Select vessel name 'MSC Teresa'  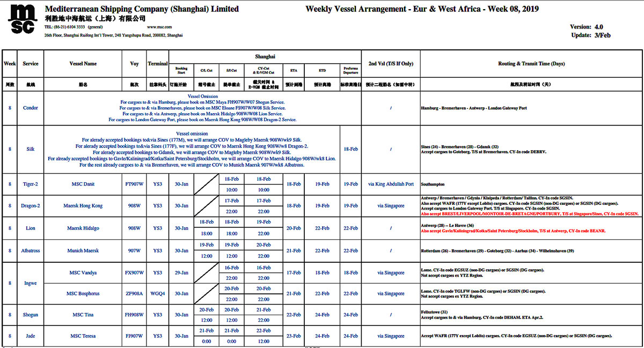pos(83,336)
